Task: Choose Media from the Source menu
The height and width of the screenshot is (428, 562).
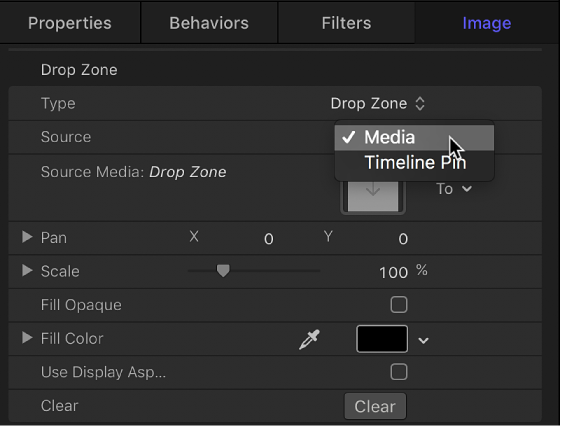Action: (x=414, y=137)
